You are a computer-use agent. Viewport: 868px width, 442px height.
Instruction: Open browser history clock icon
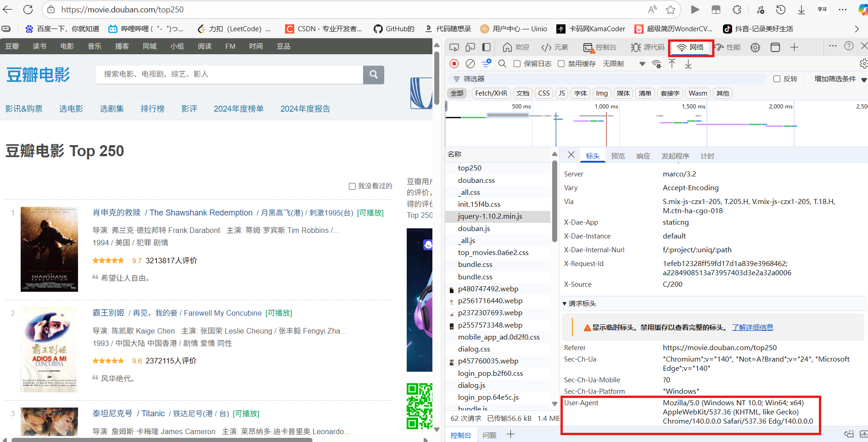[x=781, y=10]
